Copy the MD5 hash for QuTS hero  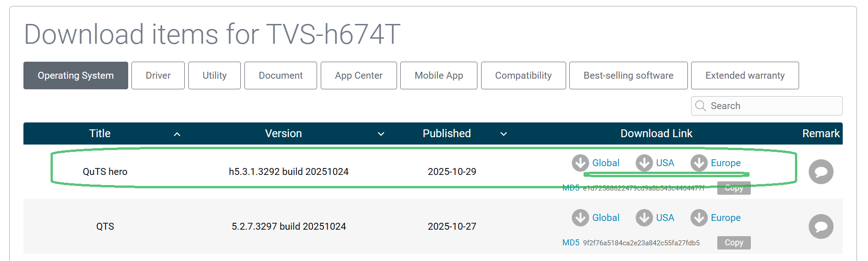coord(733,188)
